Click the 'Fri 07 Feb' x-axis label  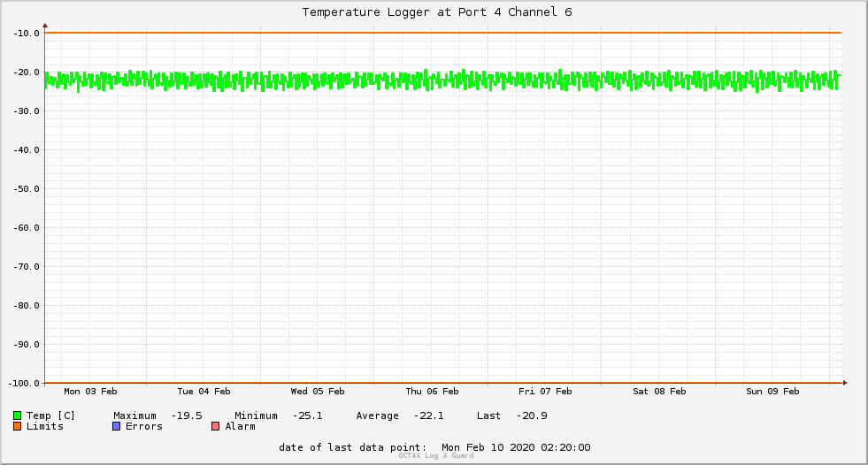coord(545,392)
